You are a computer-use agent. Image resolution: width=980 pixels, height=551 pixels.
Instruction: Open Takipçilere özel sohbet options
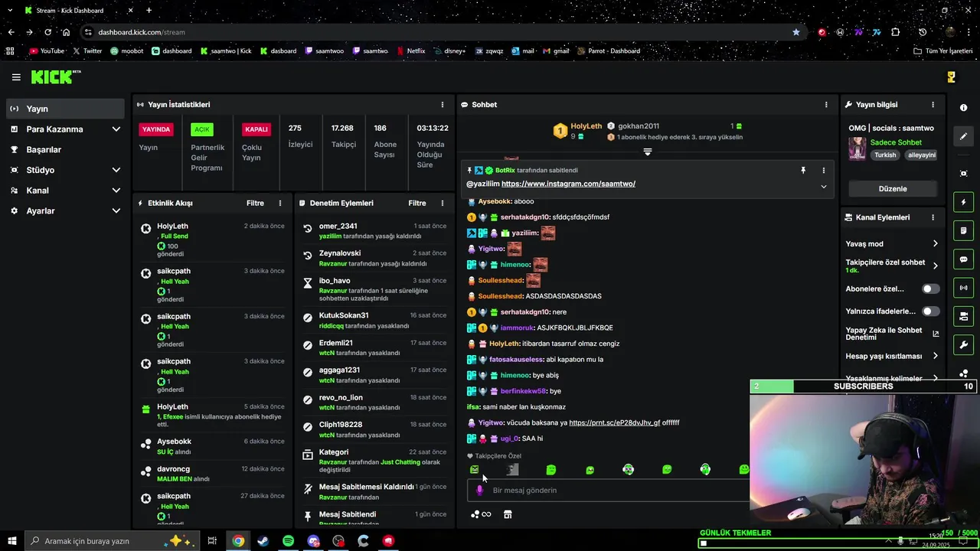tap(892, 266)
